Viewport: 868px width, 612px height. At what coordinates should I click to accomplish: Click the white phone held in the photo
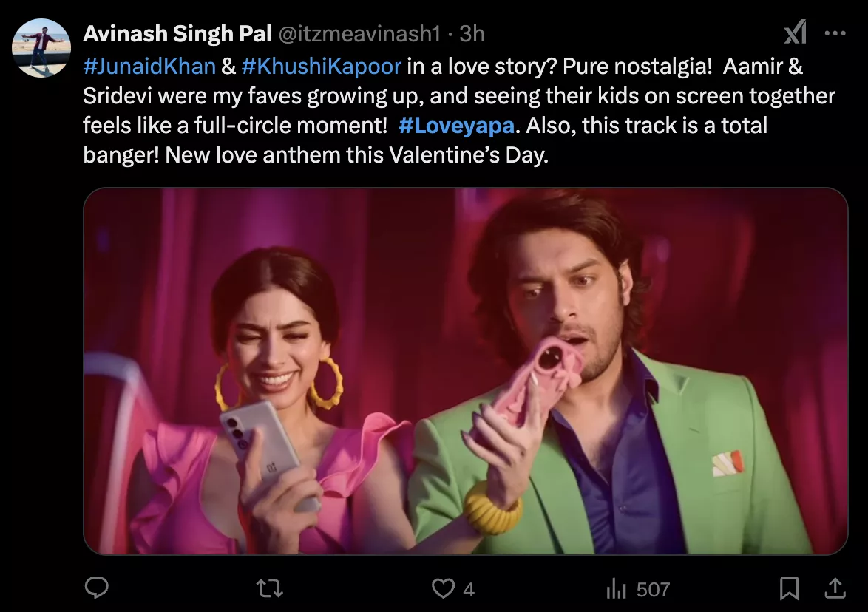270,451
